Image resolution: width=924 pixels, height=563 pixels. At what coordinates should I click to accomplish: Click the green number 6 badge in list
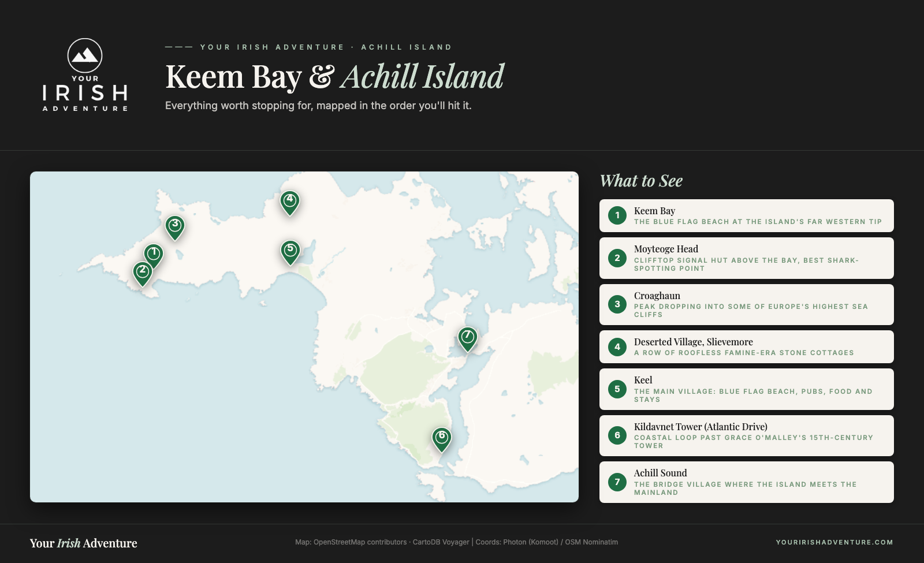[x=617, y=435]
